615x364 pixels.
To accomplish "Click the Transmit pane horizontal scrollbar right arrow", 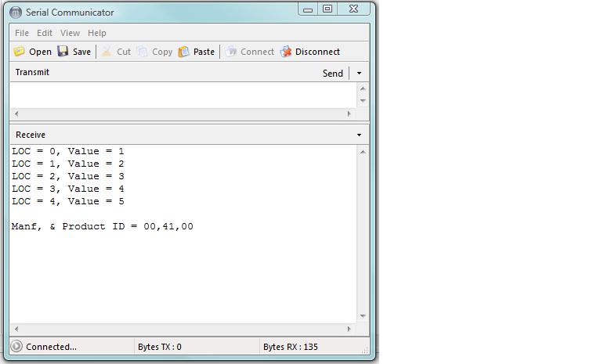I will [349, 114].
